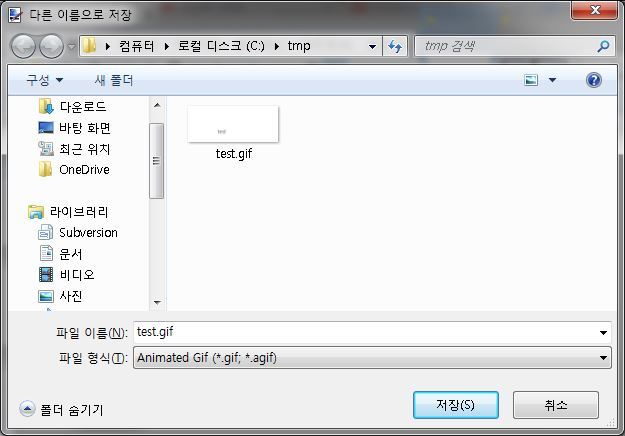Open the 구성 menu
Viewport: 625px width, 436px height.
point(44,80)
